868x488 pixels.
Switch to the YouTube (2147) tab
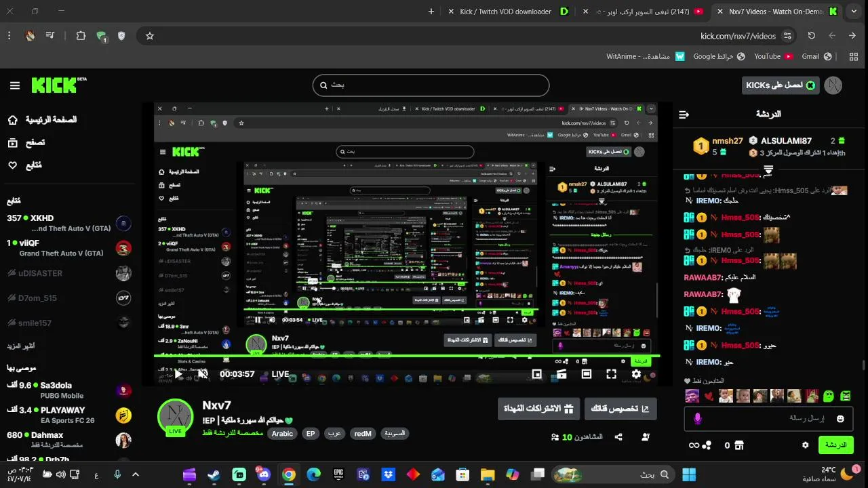pos(644,12)
